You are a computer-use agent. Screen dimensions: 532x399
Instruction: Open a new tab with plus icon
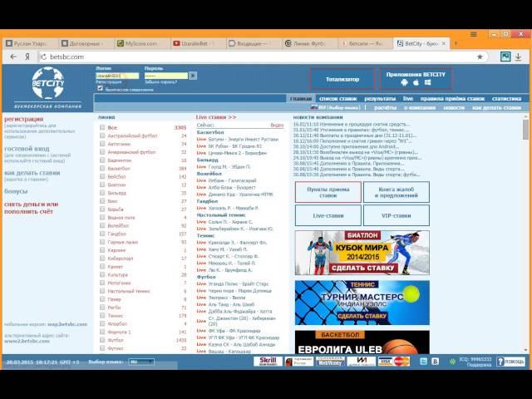coord(456,43)
